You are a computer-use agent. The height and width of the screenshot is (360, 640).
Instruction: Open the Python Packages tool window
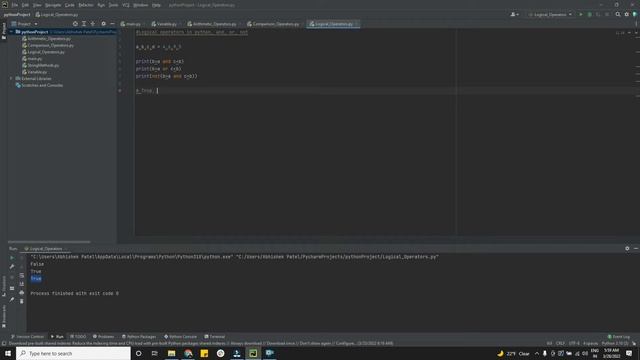tap(139, 337)
